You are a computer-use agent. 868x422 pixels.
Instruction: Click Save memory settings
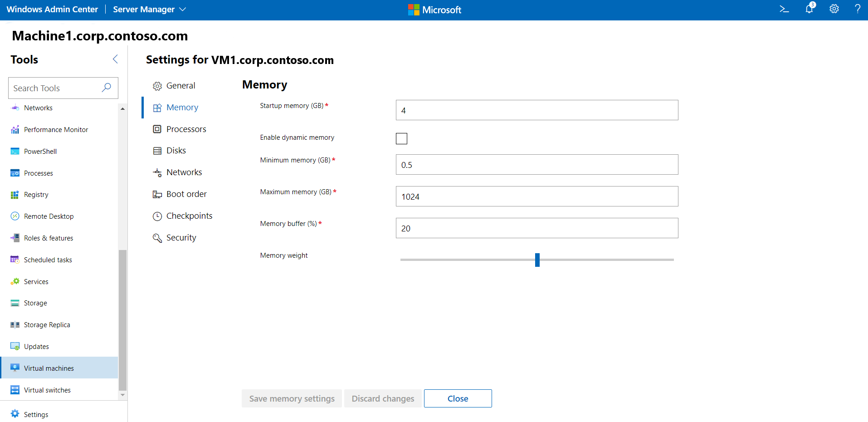click(292, 398)
